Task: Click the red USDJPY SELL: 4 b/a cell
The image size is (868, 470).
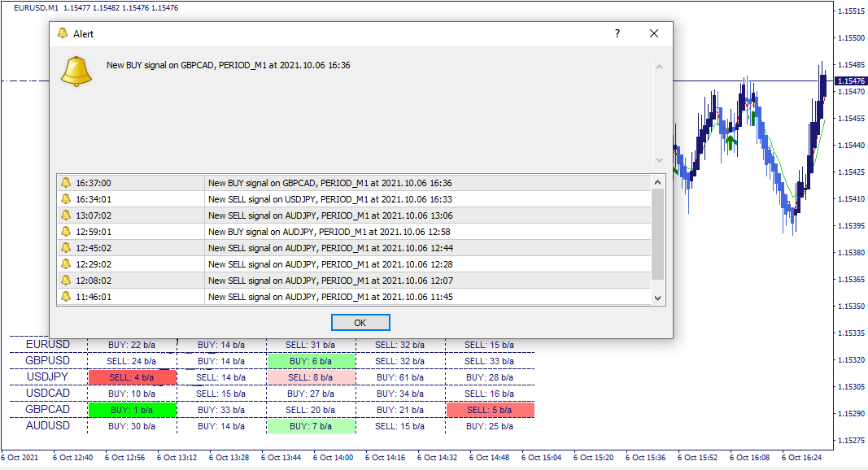Action: (x=133, y=377)
